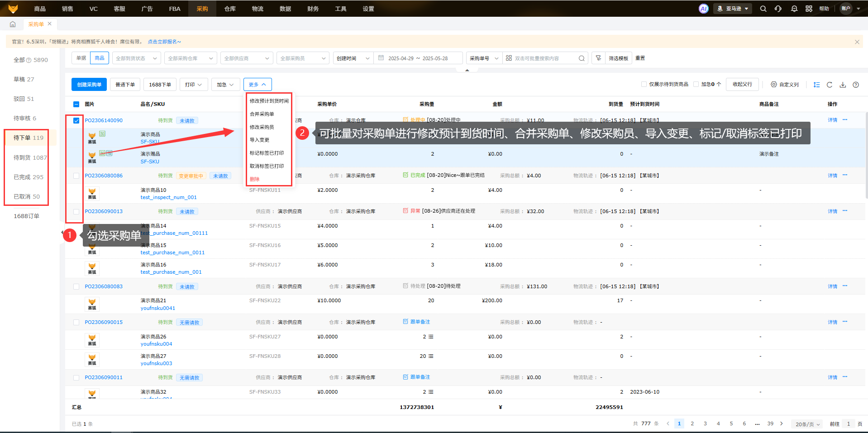This screenshot has height=433, width=868.
Task: Uncheck purchase order PO2306140090
Action: [x=76, y=121]
